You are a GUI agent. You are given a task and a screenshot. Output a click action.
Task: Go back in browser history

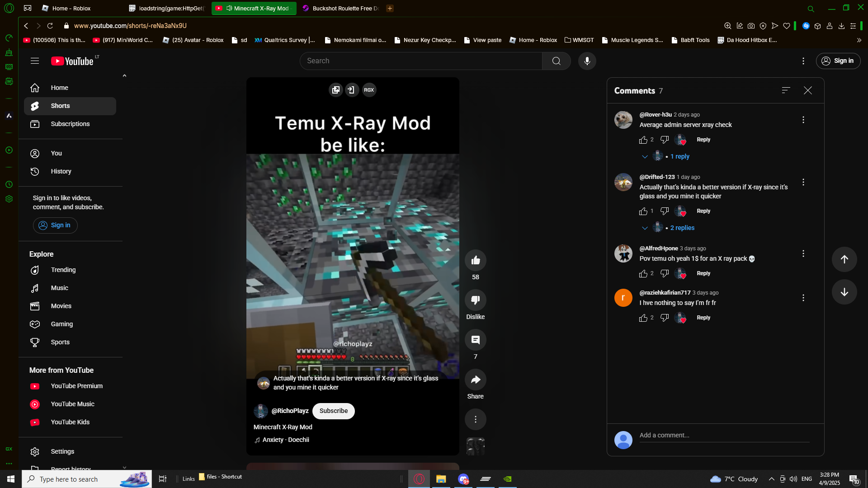click(26, 26)
